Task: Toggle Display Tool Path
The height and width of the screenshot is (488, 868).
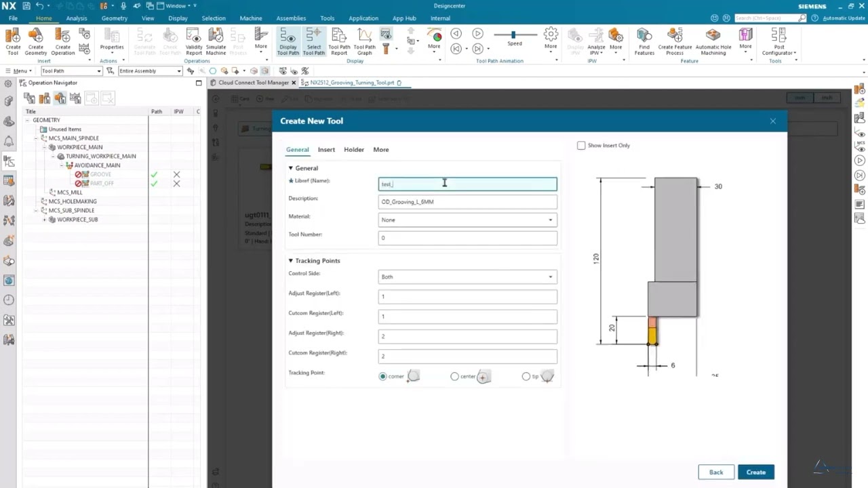Action: pyautogui.click(x=288, y=41)
